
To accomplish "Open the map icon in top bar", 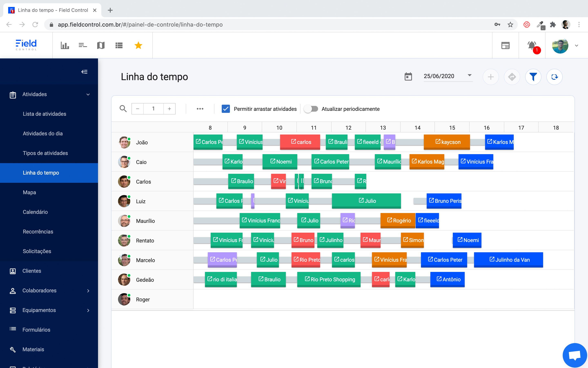I will pyautogui.click(x=101, y=45).
